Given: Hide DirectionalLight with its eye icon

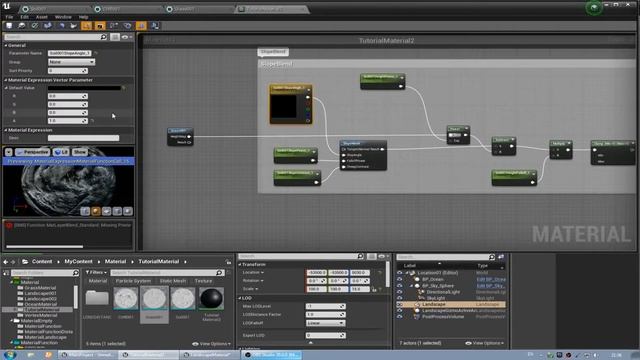Looking at the screenshot, I should point(400,292).
